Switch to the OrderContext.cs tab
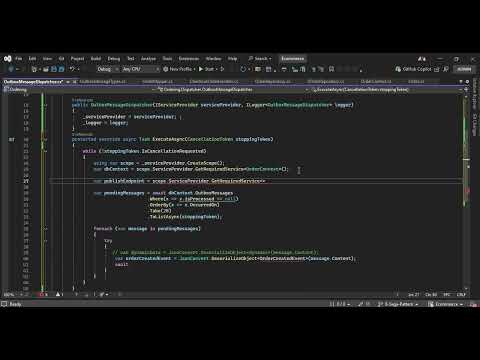The image size is (480, 360). (376, 82)
